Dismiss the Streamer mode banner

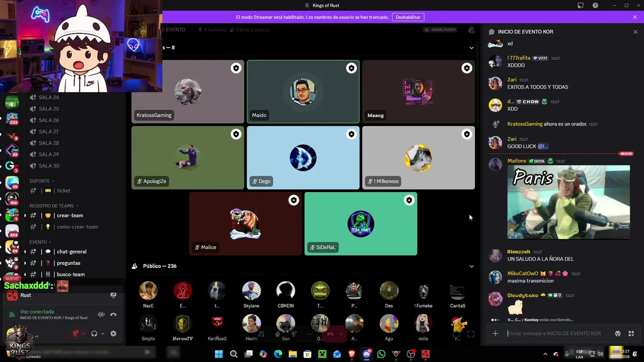pyautogui.click(x=635, y=17)
